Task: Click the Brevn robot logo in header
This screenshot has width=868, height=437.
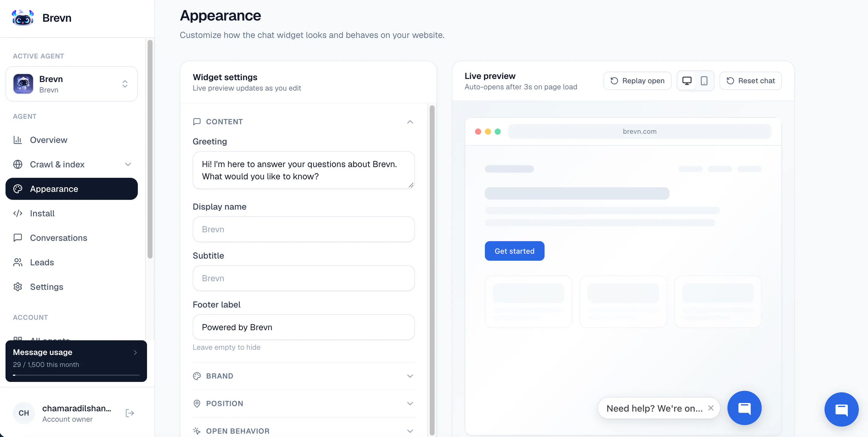Action: 23,17
